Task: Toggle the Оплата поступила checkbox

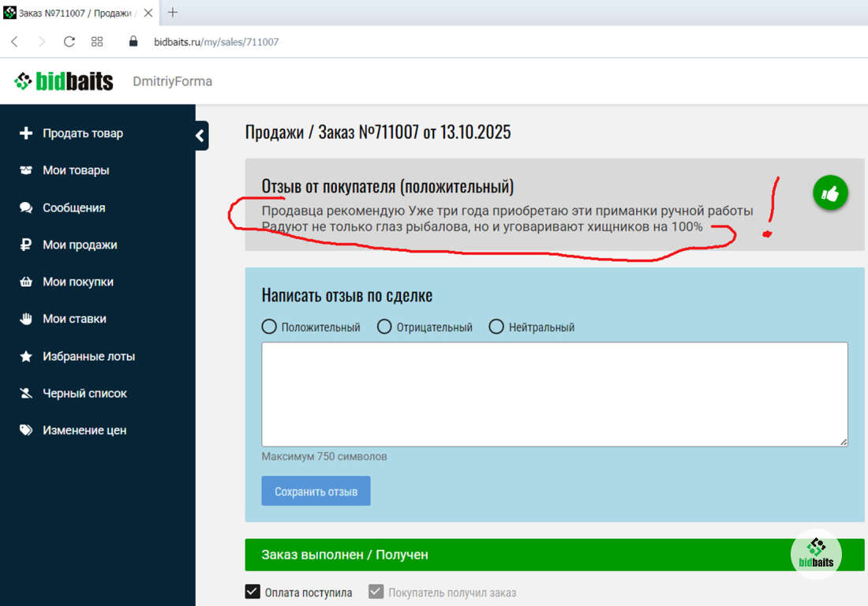Action: click(253, 592)
